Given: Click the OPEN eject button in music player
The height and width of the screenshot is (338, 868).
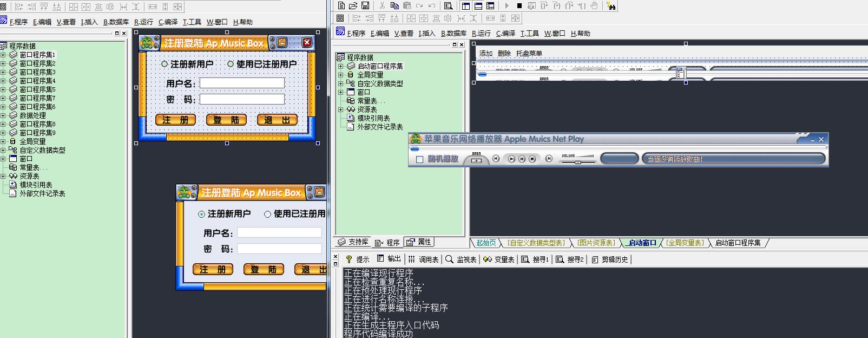Looking at the screenshot, I should tap(476, 160).
